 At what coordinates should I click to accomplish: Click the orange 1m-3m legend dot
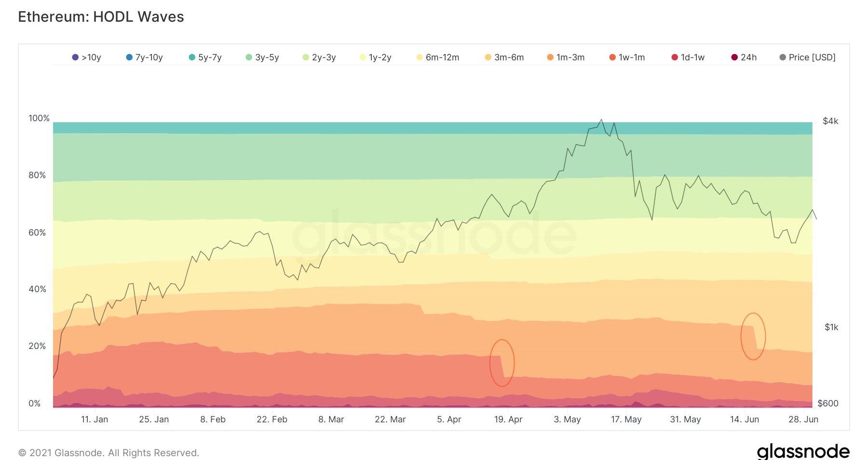550,57
